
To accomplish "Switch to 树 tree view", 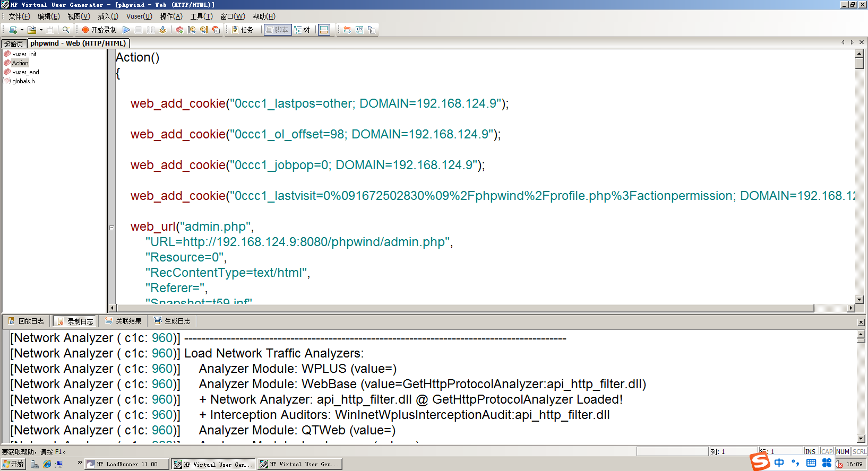I will [x=303, y=30].
